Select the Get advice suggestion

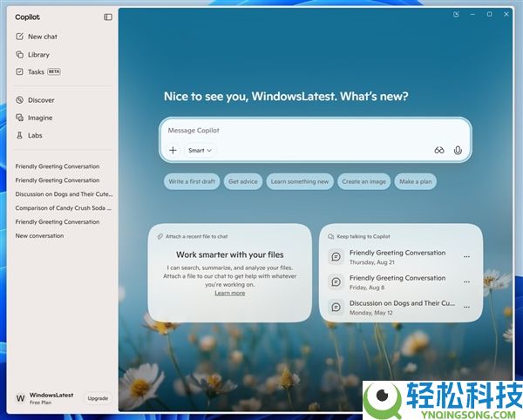(243, 181)
